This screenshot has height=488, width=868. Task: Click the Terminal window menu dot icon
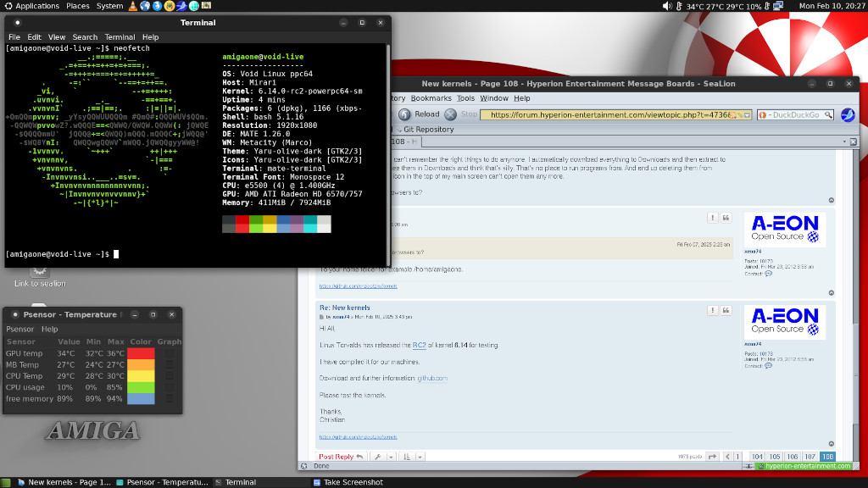tap(17, 23)
